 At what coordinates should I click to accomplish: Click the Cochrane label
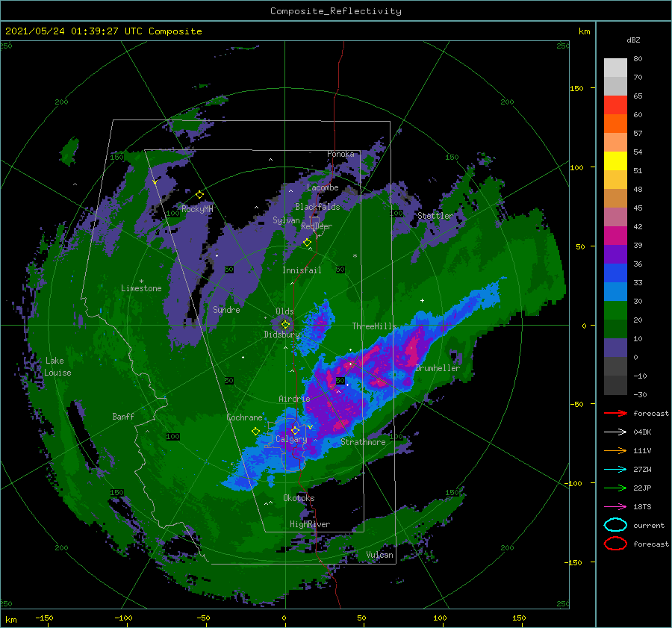(244, 417)
